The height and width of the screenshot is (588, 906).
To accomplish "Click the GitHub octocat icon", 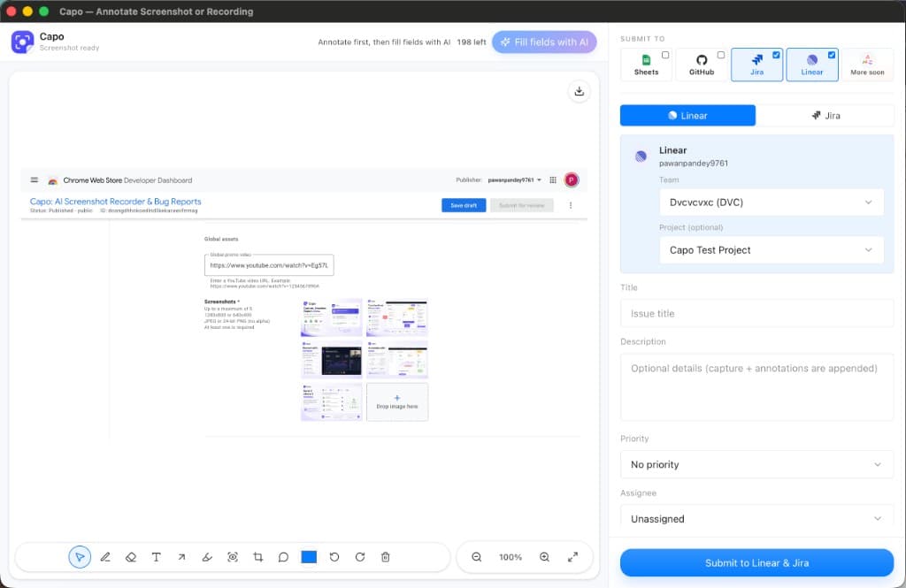I will click(x=702, y=60).
